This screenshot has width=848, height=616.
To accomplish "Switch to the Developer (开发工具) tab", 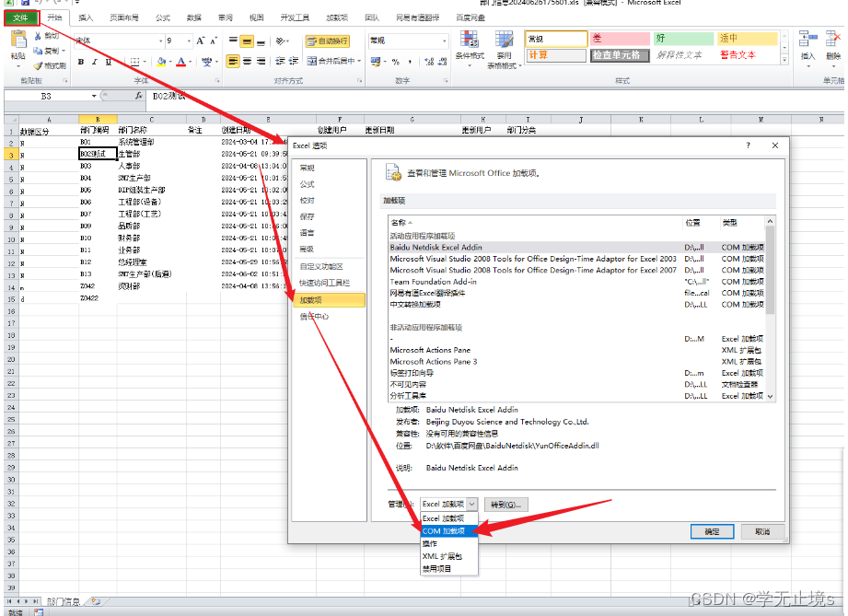I will (x=295, y=17).
